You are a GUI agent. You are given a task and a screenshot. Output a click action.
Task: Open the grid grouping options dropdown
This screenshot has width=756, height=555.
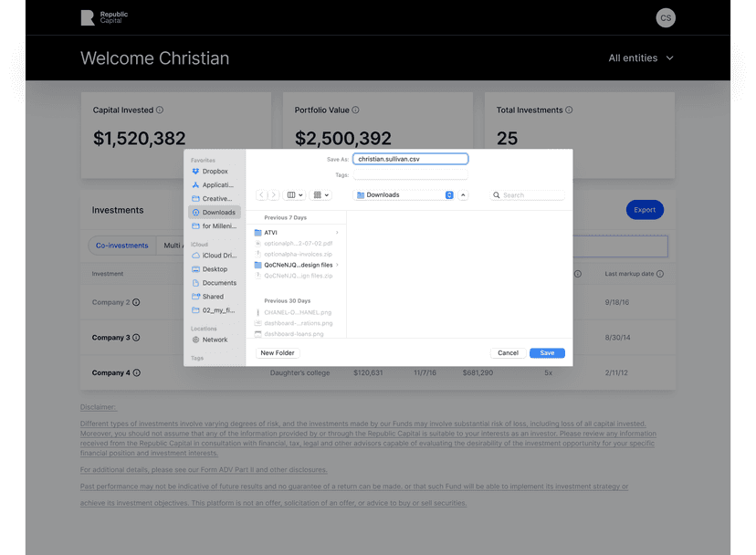pos(321,195)
